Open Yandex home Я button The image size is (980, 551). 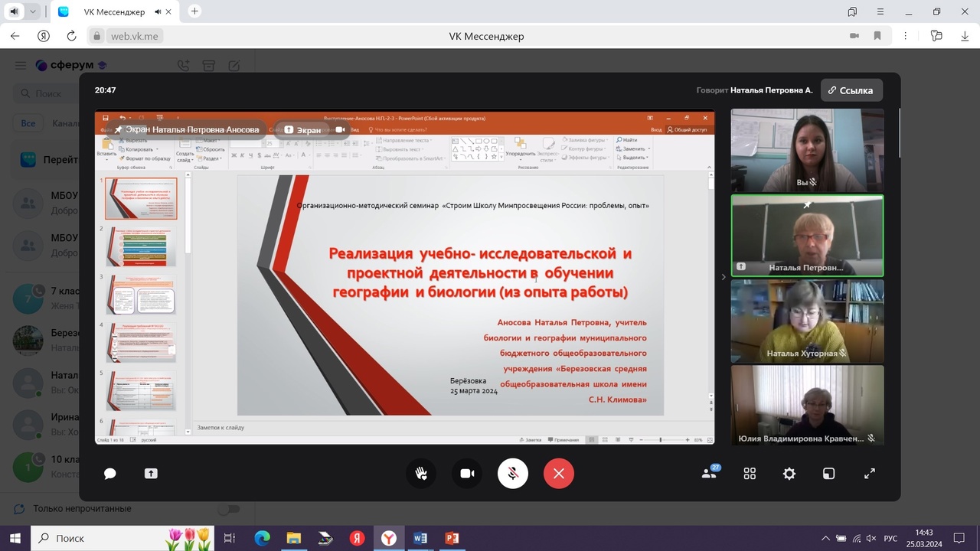[x=44, y=36]
